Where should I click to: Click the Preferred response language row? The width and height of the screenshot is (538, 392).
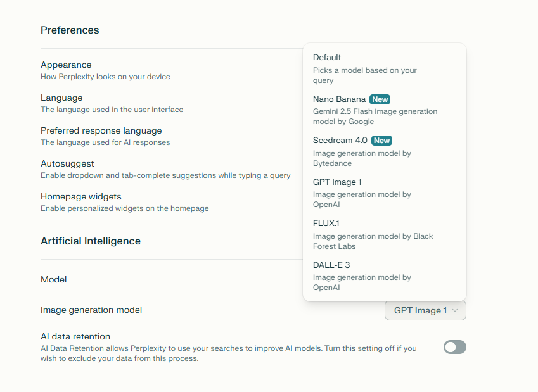pos(101,130)
